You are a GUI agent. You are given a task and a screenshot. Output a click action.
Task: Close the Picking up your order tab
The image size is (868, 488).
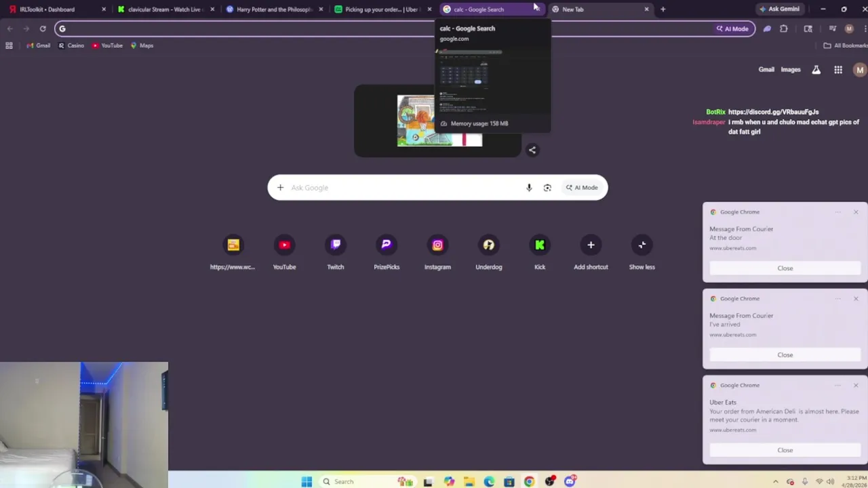[x=429, y=9]
